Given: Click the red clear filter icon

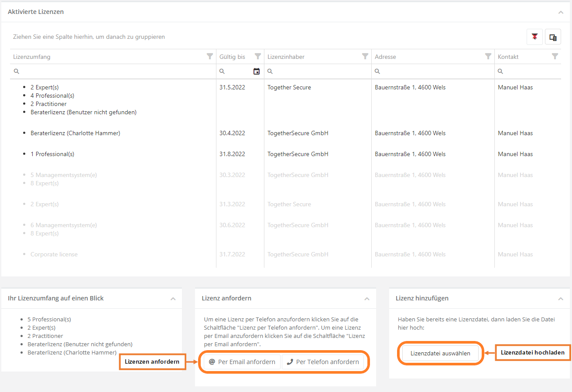Looking at the screenshot, I should pyautogui.click(x=534, y=37).
